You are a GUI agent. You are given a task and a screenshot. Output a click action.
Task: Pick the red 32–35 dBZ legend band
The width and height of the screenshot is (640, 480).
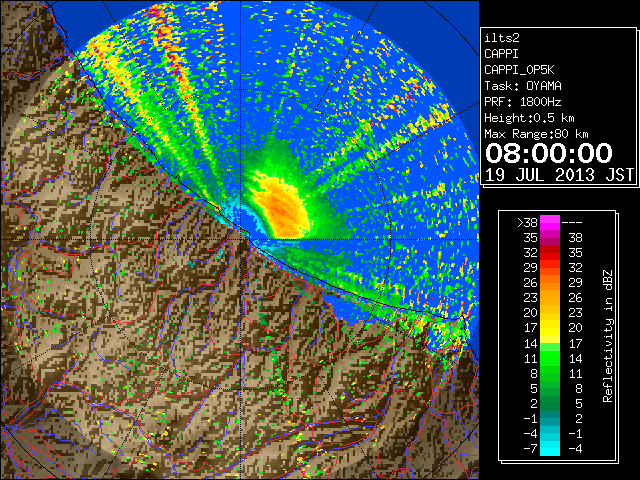tap(550, 253)
